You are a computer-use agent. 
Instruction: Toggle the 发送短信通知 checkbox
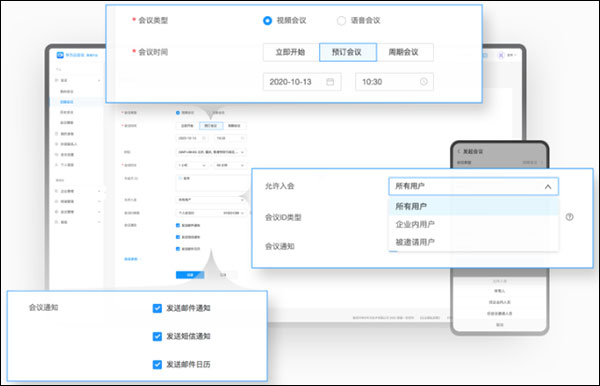tap(157, 337)
